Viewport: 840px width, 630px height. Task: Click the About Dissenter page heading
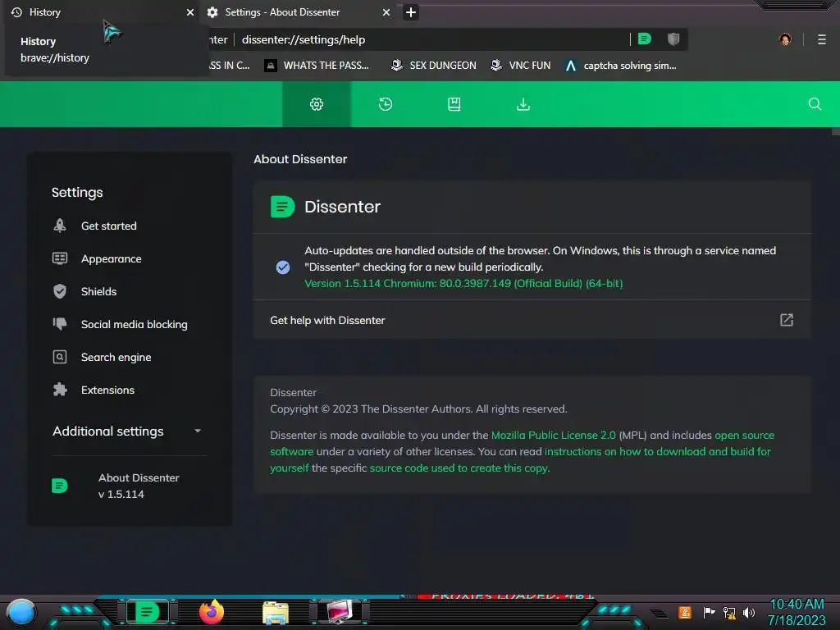[x=300, y=159]
